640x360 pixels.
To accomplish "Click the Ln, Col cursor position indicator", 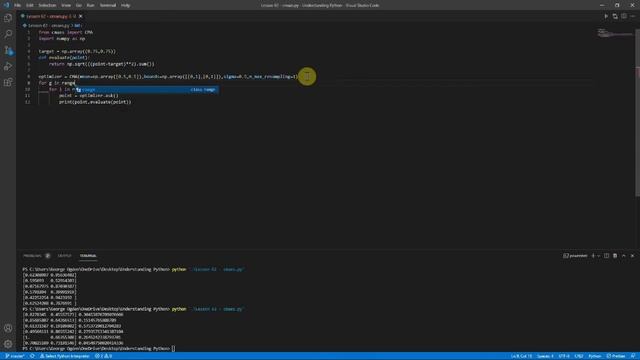I will point(521,356).
